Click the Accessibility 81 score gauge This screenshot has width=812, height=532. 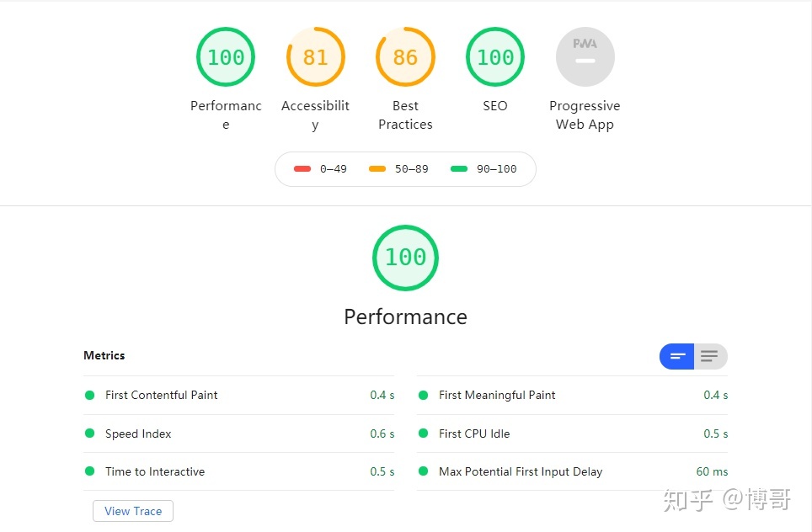pos(315,57)
